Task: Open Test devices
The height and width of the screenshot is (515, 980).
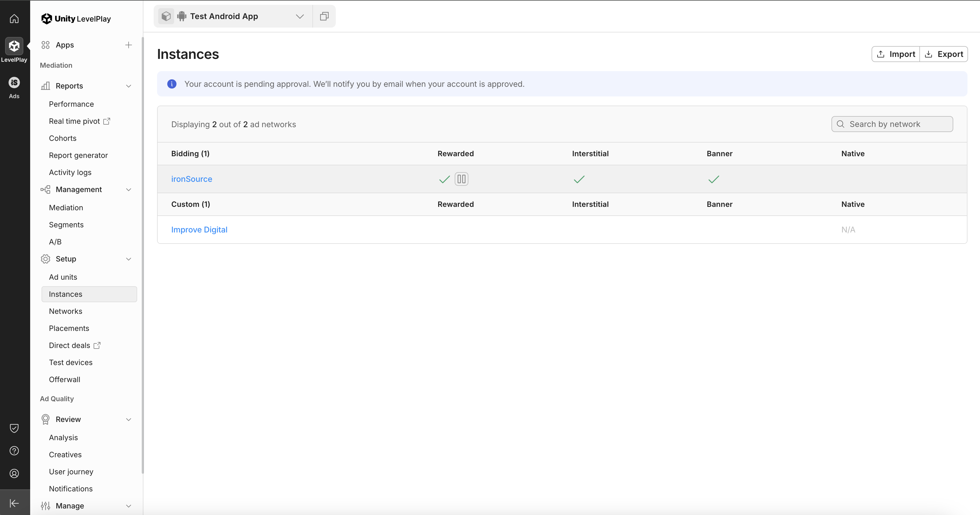Action: click(70, 362)
